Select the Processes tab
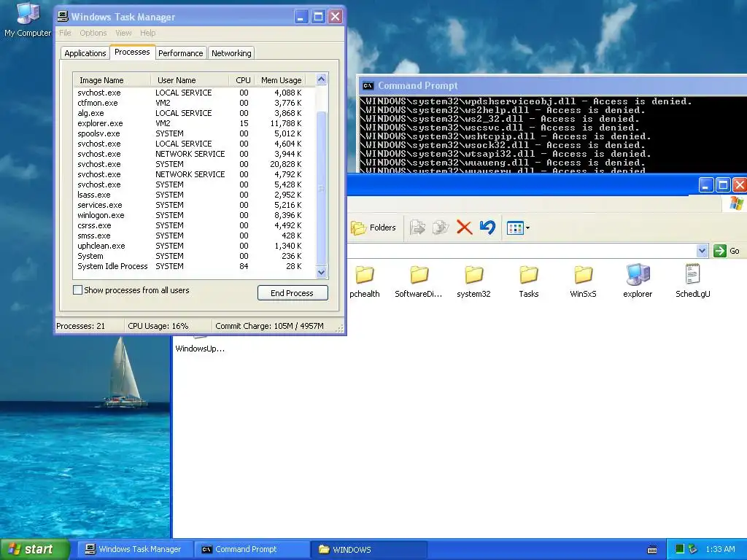Screen dimensions: 747x560 click(132, 52)
